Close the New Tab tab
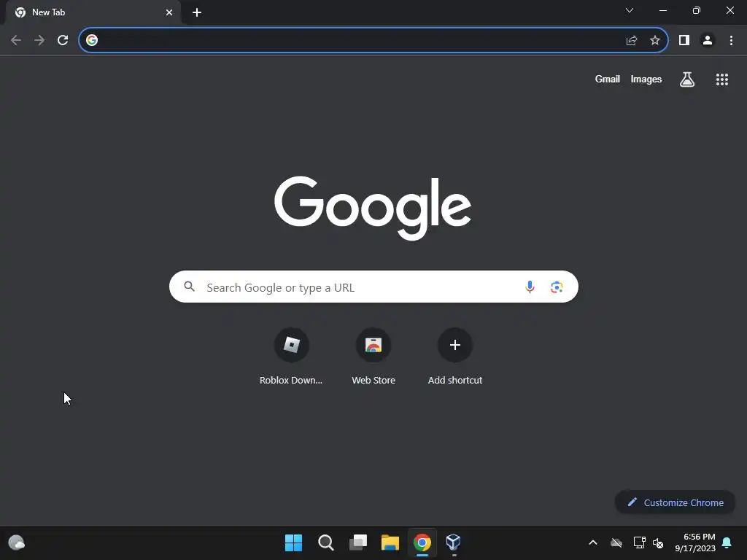The image size is (747, 560). 169,12
